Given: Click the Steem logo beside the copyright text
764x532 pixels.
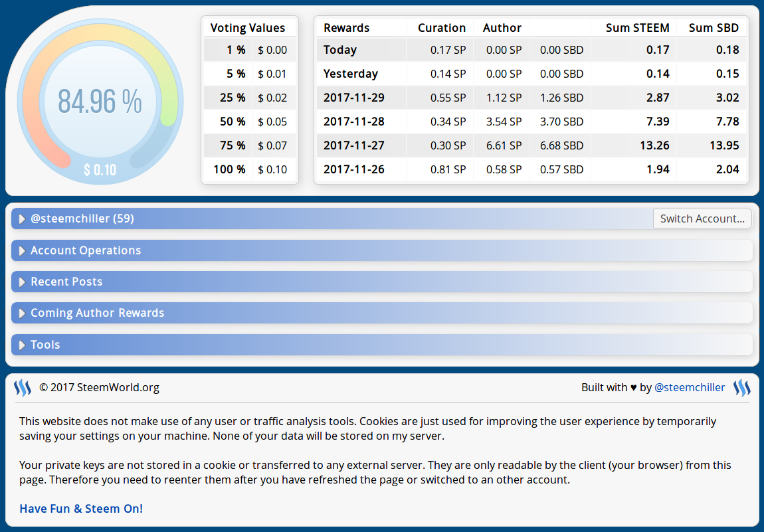Looking at the screenshot, I should pos(23,388).
